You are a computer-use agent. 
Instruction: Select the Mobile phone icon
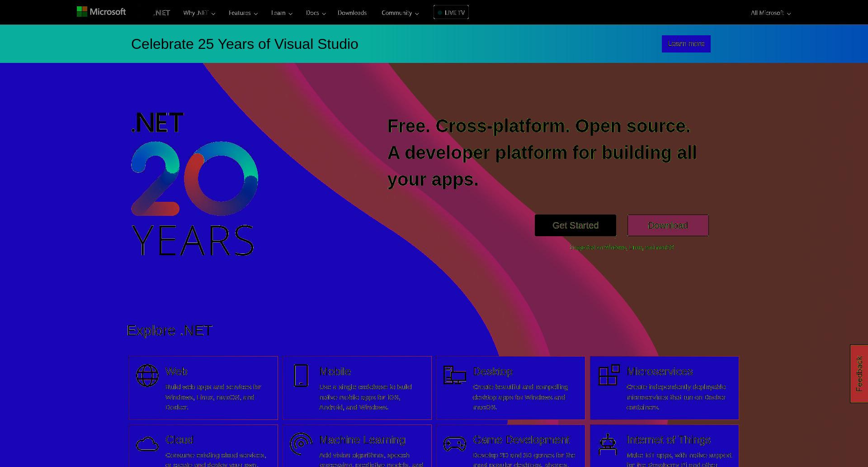(301, 376)
